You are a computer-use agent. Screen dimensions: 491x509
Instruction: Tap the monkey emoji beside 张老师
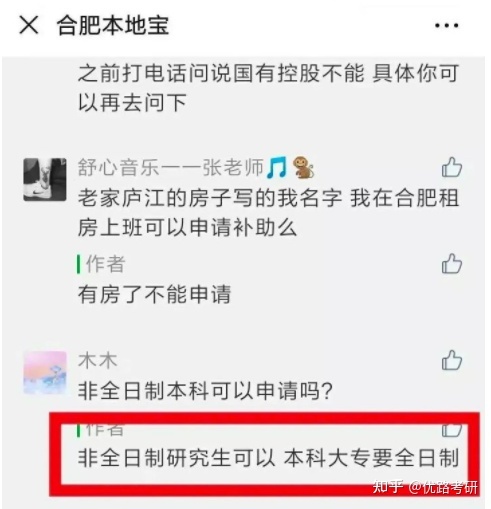click(303, 167)
